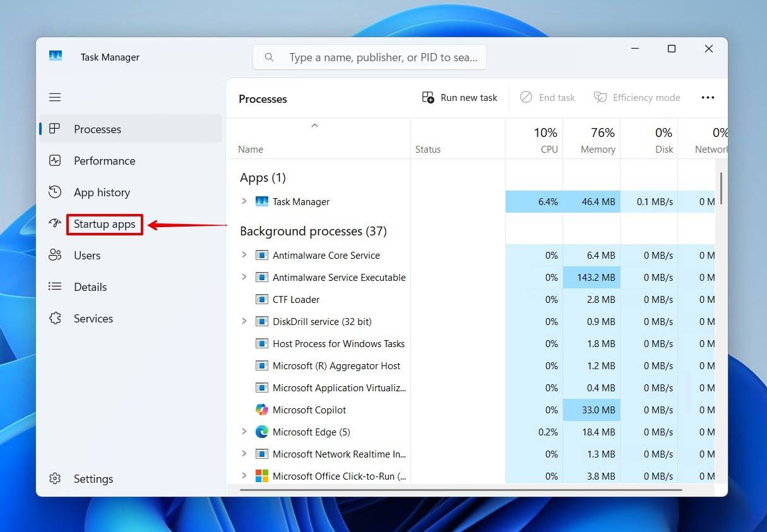Click the Task Manager app icon in title bar
Viewport: 767px width, 532px height.
coord(56,56)
